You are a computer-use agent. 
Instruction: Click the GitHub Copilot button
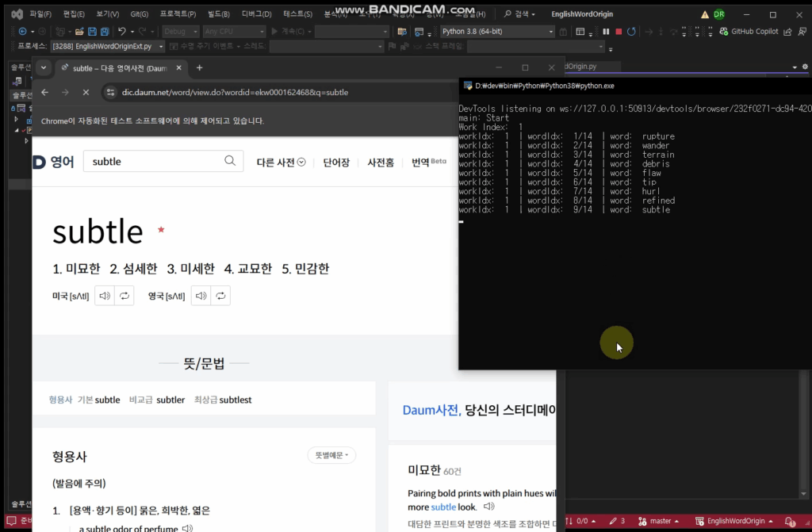coord(749,32)
